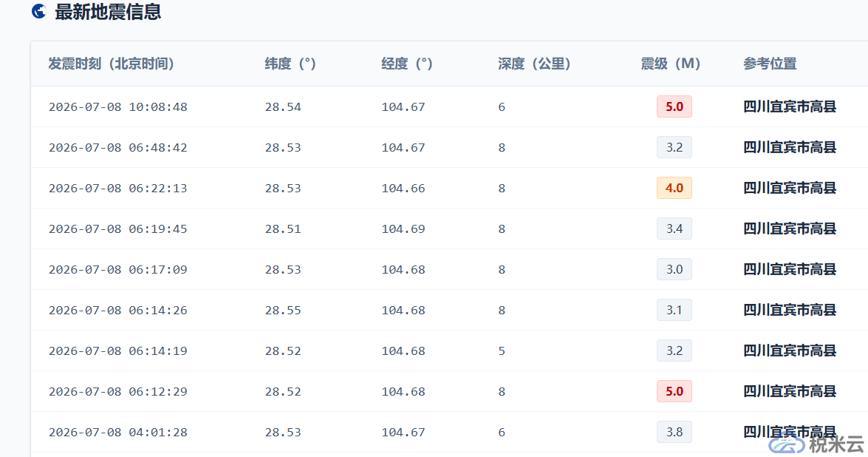868x457 pixels.
Task: Select the time 2026-07-08 06:22:13
Action: (x=118, y=189)
